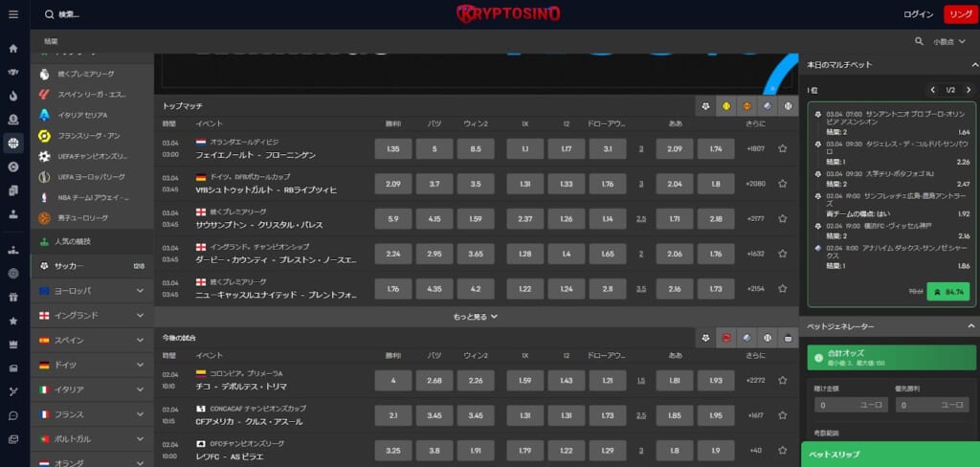Favorite the CFアメリカ - クルス・アスール star
The height and width of the screenshot is (467, 980).
[782, 415]
